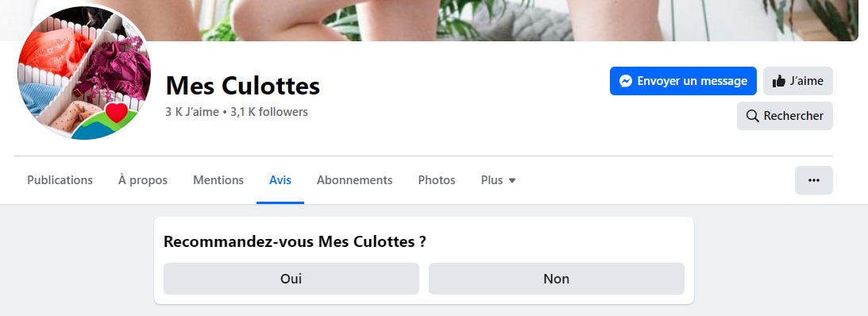Click the magnifying glass icon beside Rechercher
Viewport: 868px width, 316px height.
(x=752, y=116)
